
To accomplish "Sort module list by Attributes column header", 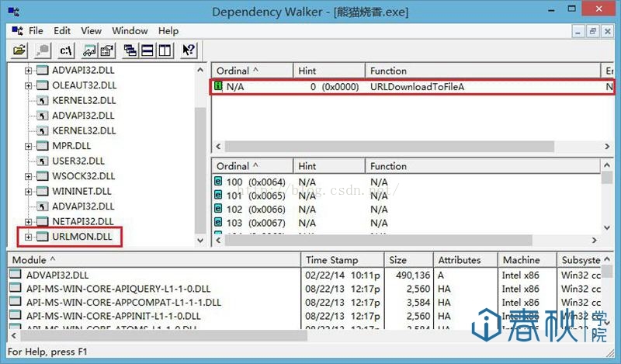I will coord(465,260).
